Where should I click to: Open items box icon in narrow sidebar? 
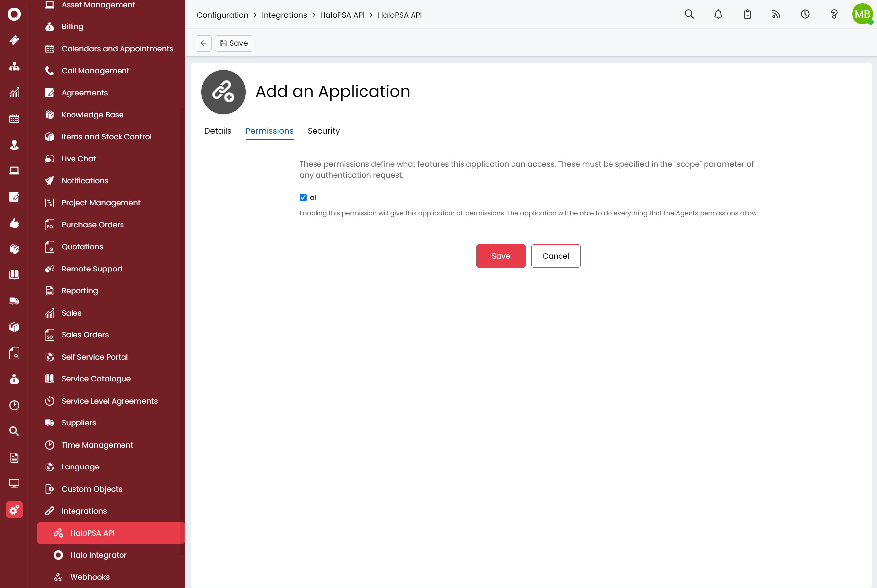tap(14, 327)
